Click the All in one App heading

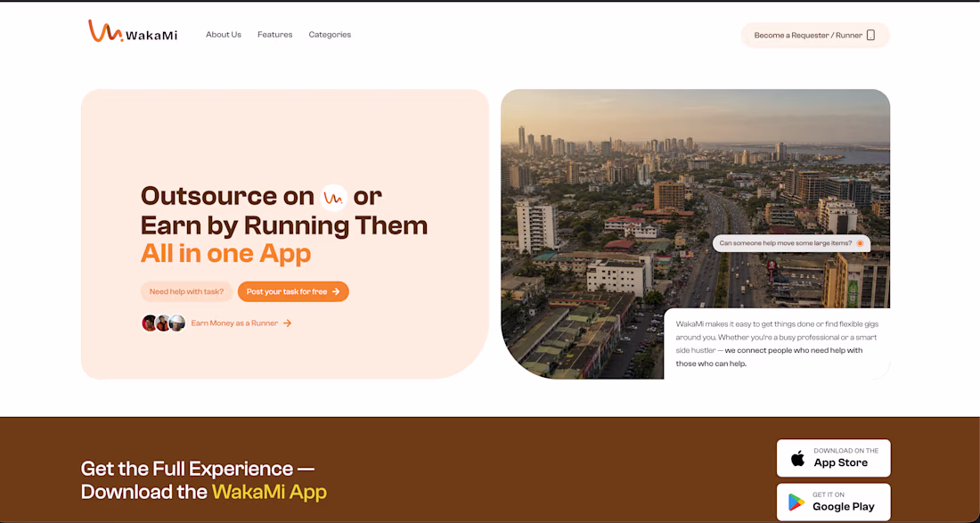(225, 254)
